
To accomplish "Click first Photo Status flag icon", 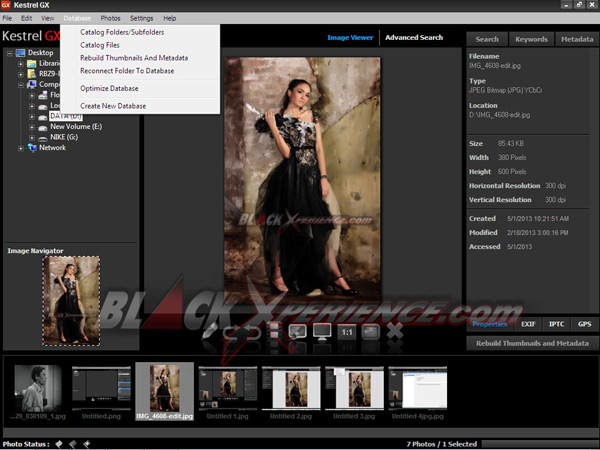I will tap(59, 444).
